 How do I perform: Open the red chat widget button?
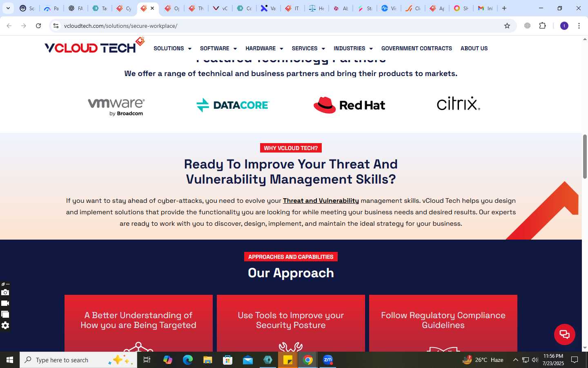click(x=564, y=334)
